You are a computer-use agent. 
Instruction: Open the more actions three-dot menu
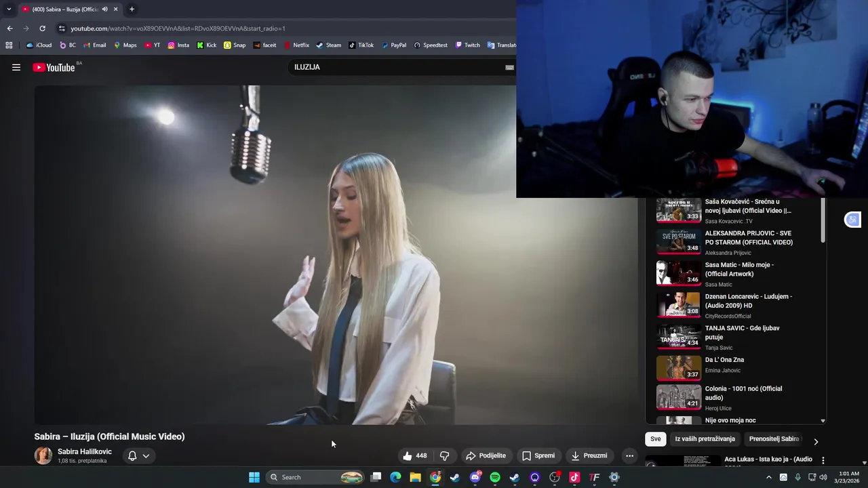(629, 455)
